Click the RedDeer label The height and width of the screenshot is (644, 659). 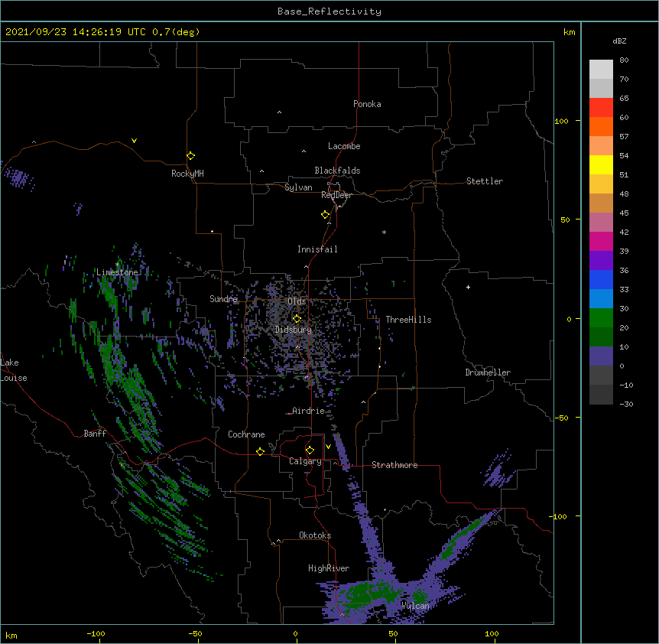336,195
